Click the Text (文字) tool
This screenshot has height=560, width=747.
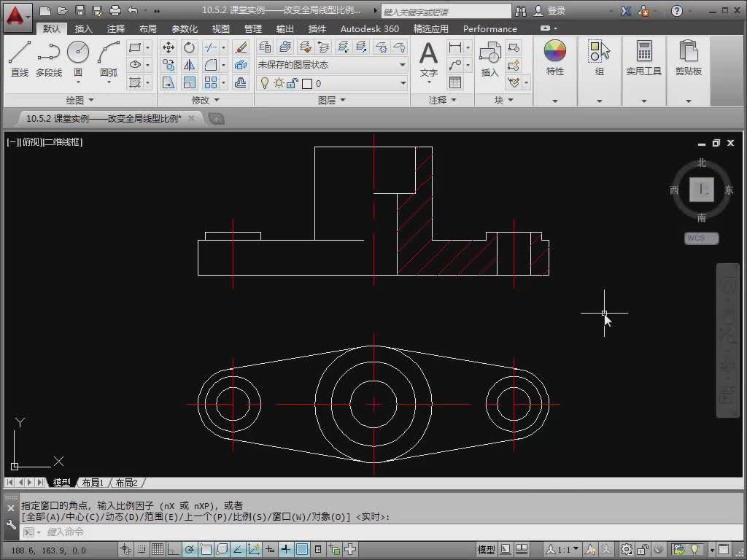tap(428, 59)
